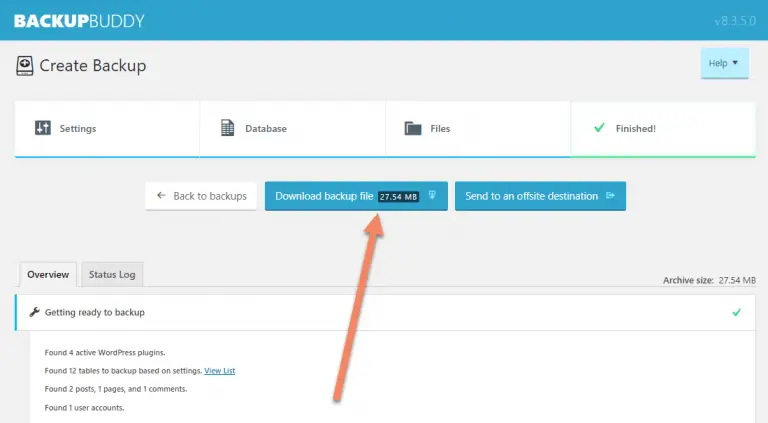Go back to backups
The image size is (768, 423).
[201, 196]
